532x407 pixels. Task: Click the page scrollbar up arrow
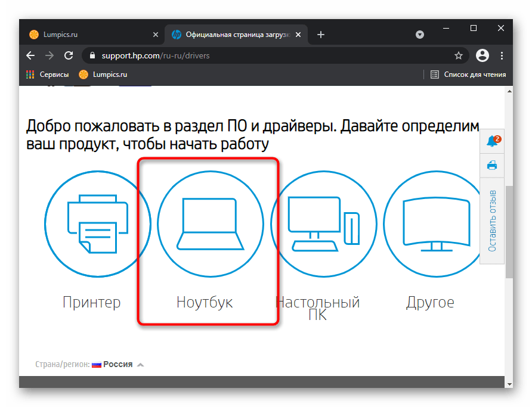point(509,91)
